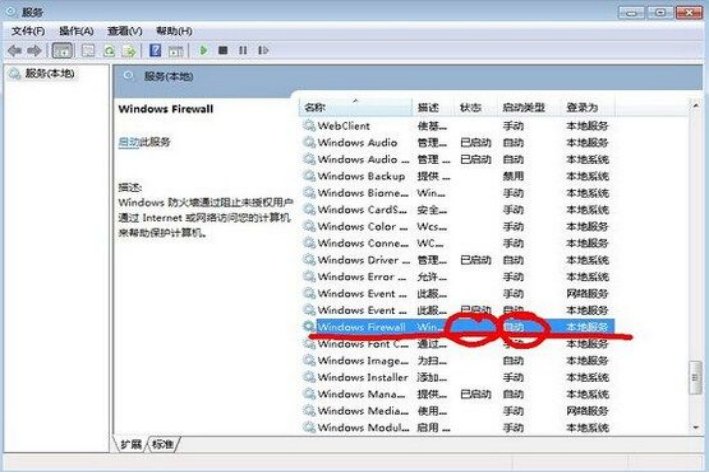709x473 pixels.
Task: Click the vertical scrollbar thumb
Action: (695, 378)
